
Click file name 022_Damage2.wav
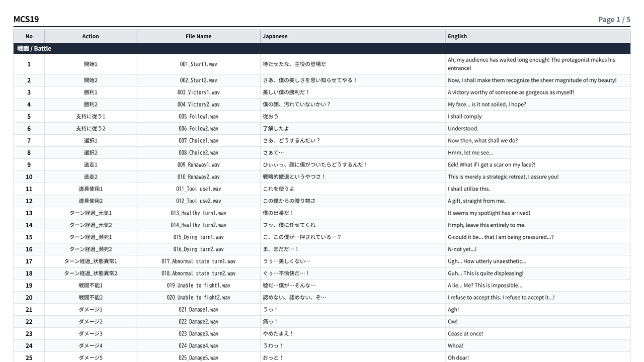pos(198,322)
